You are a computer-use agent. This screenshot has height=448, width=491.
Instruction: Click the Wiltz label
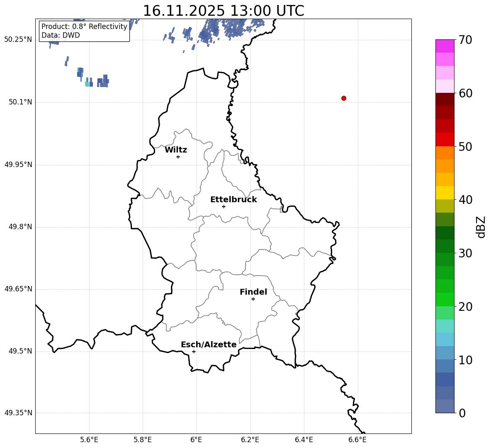[x=176, y=150]
